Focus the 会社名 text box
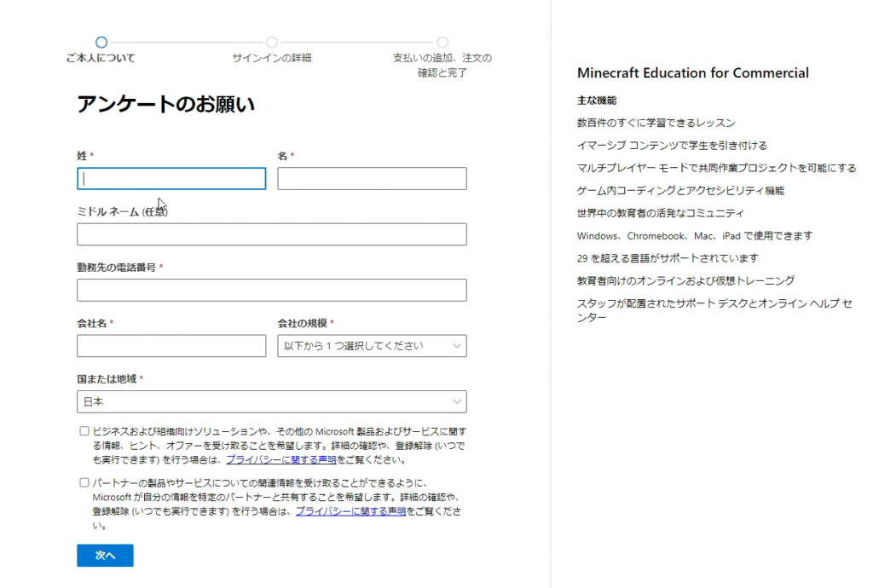The image size is (873, 588). [171, 346]
